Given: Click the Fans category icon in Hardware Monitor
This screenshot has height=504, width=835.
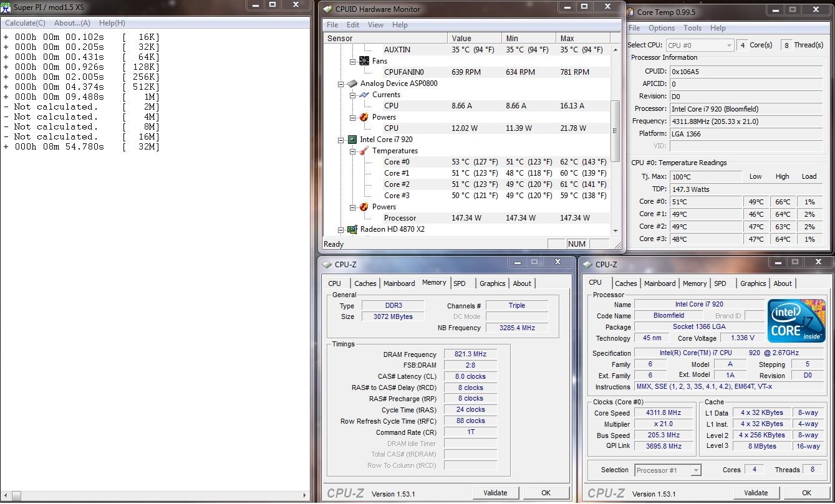Looking at the screenshot, I should coord(364,61).
